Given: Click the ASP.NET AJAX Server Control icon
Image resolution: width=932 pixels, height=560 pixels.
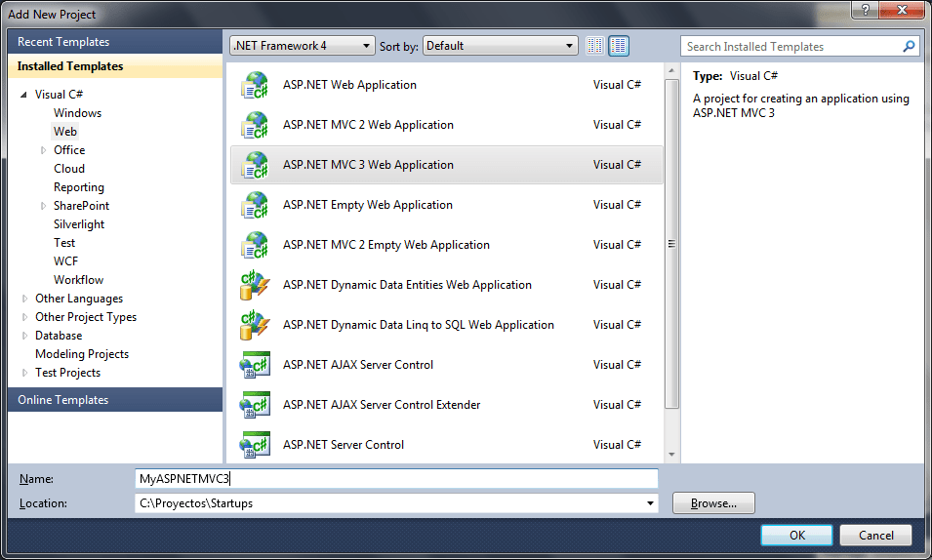Looking at the screenshot, I should point(255,365).
